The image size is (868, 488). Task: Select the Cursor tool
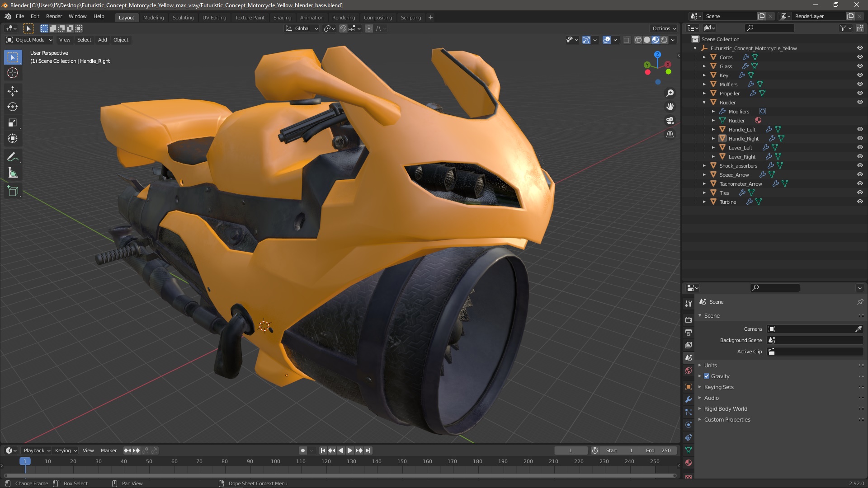[13, 73]
